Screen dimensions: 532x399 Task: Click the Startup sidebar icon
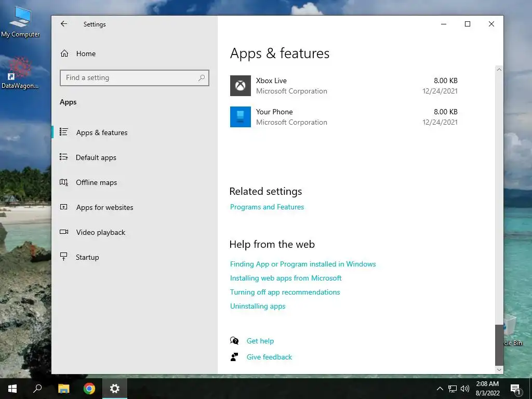[x=63, y=257]
